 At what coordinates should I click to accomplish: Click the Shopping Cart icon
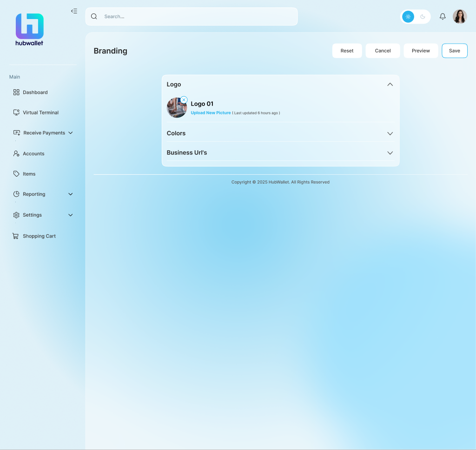[15, 236]
